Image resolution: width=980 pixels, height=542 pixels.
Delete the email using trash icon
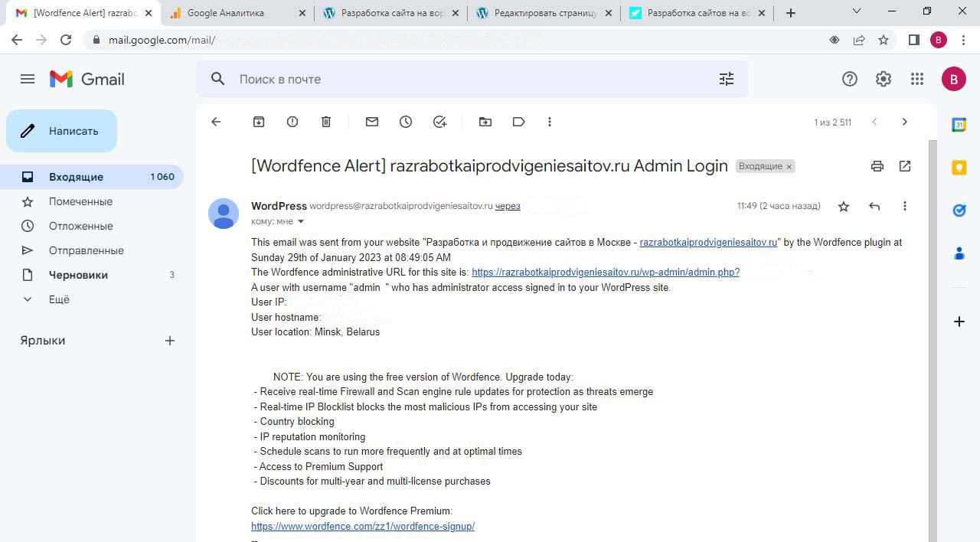tap(326, 122)
